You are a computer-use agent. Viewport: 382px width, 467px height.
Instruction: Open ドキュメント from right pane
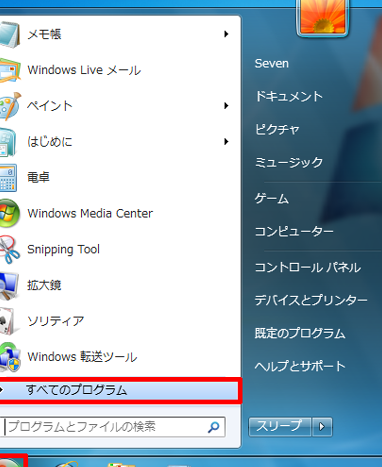pos(289,96)
